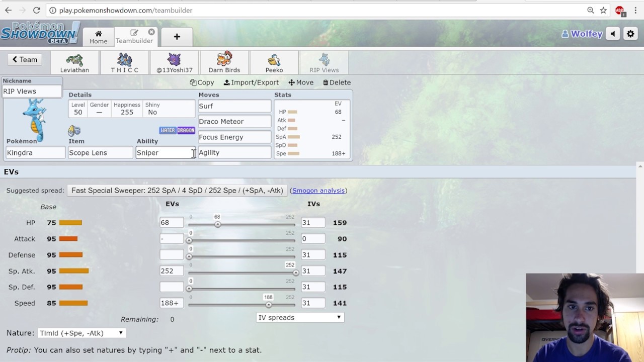Edit the Nickname field RIP Views
Viewport: 644px width, 362px height.
[32, 91]
